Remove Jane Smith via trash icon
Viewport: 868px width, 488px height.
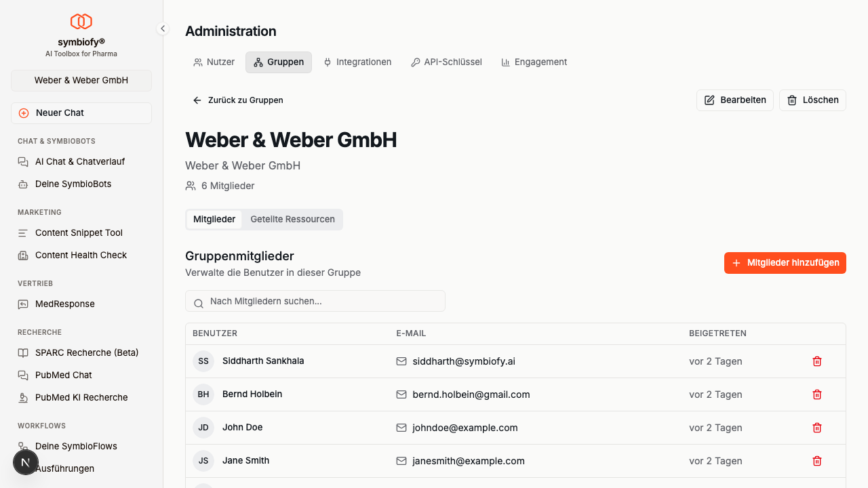click(x=816, y=461)
